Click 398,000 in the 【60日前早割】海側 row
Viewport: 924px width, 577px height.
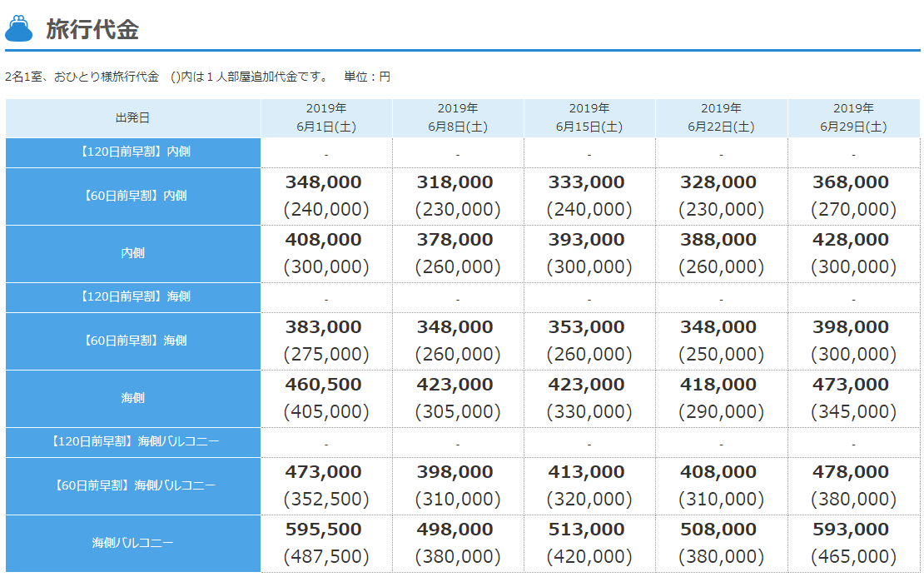[851, 327]
